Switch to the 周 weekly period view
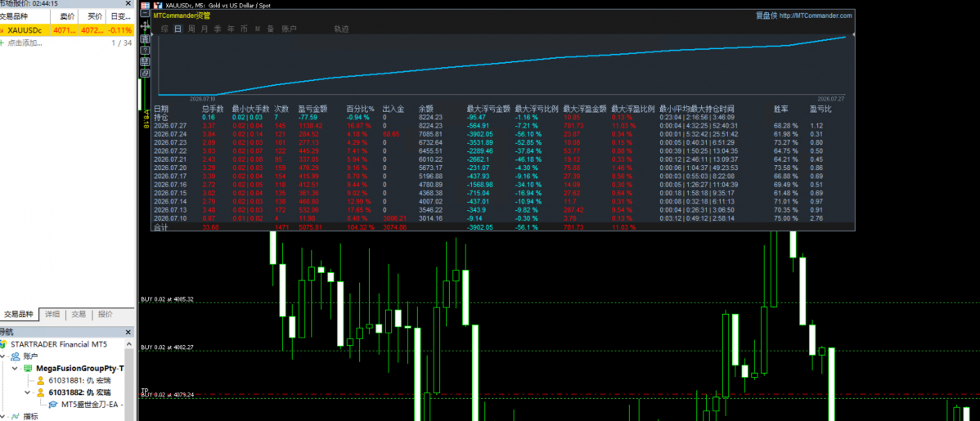The image size is (980, 421). 191,29
